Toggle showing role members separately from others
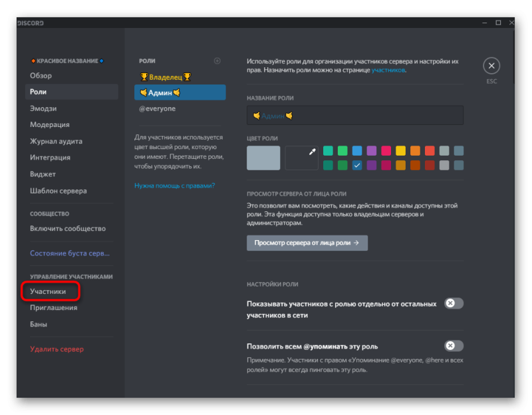 click(454, 303)
